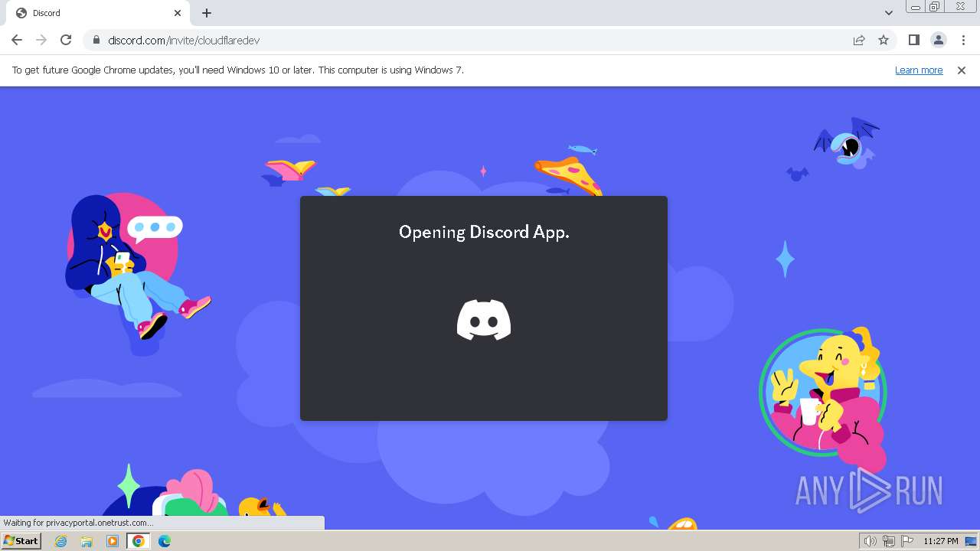Reload the Discord invite page
The image size is (980, 551).
point(66,40)
